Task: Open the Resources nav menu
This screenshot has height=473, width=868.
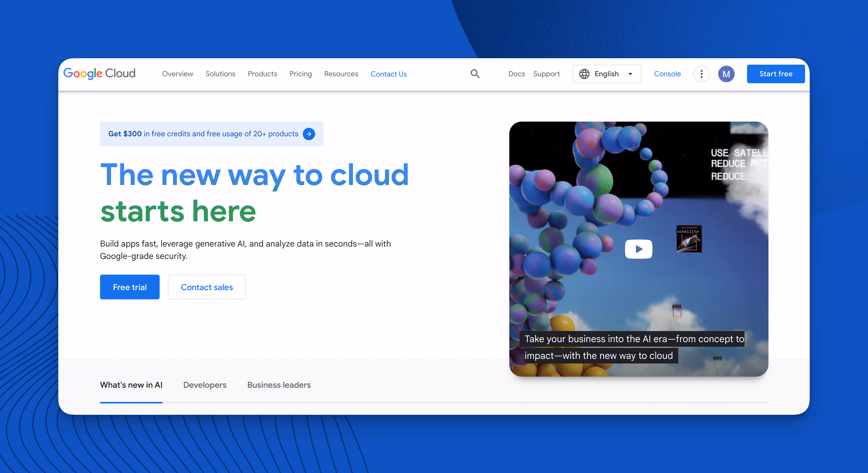Action: [341, 74]
